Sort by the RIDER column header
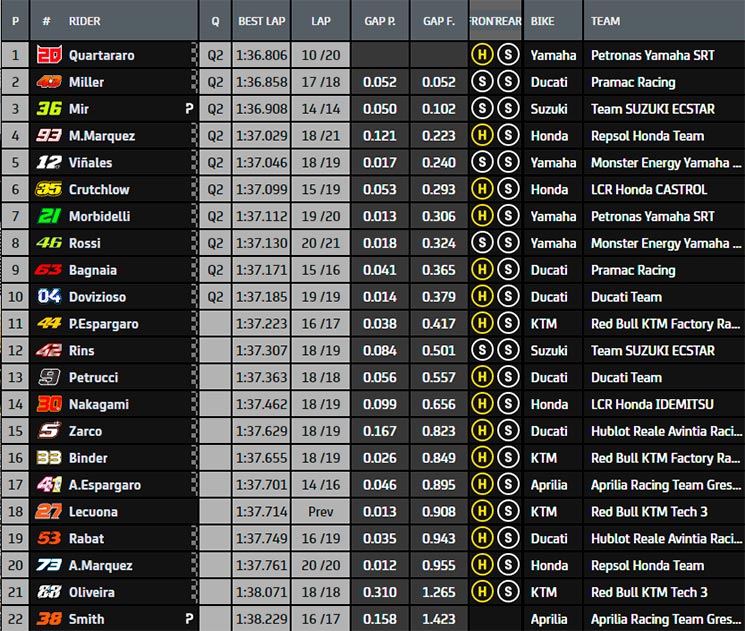The width and height of the screenshot is (745, 631). coord(85,21)
